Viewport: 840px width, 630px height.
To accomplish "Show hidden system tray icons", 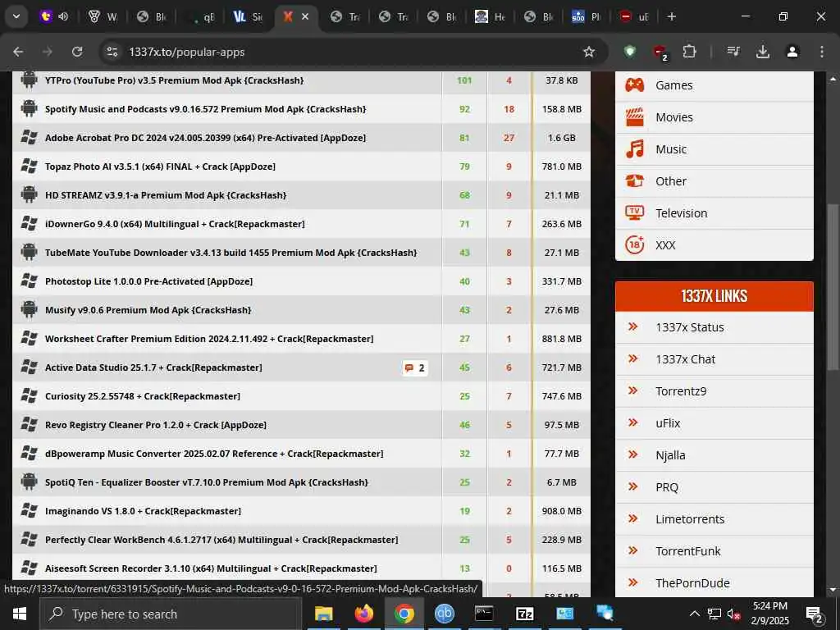I will (x=694, y=614).
